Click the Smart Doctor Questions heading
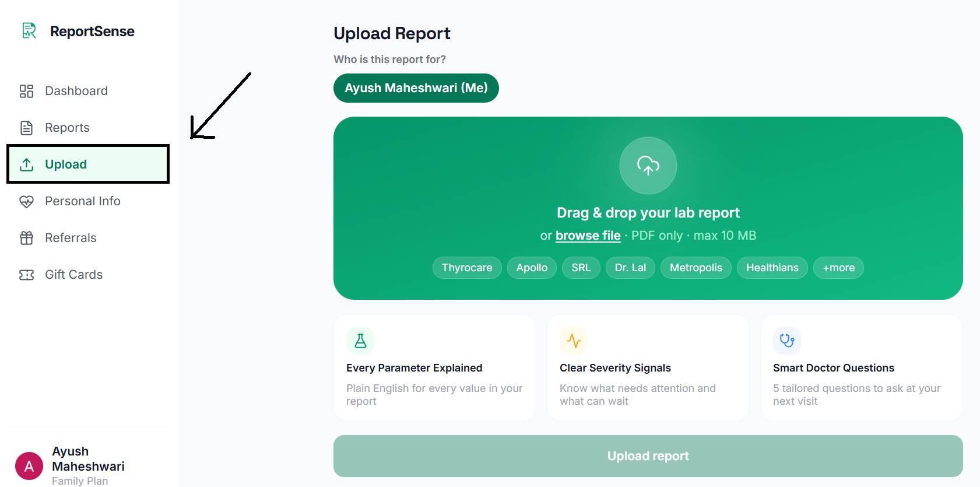980x487 pixels. 834,368
